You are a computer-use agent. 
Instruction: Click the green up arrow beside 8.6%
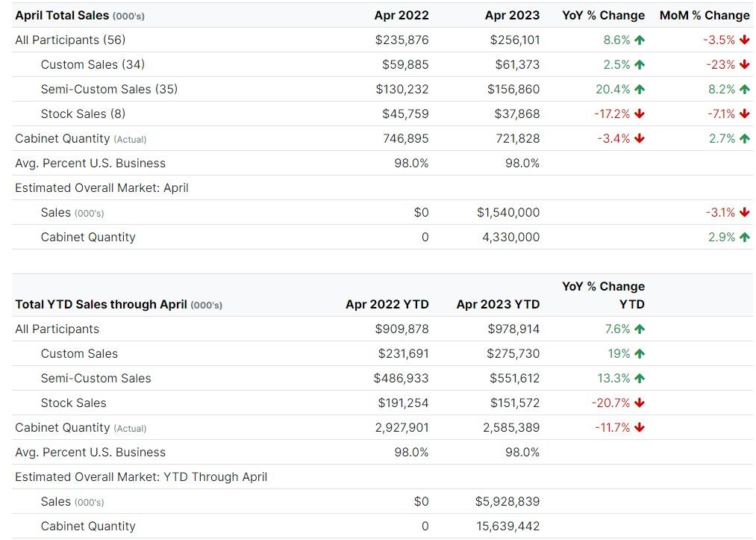(640, 40)
